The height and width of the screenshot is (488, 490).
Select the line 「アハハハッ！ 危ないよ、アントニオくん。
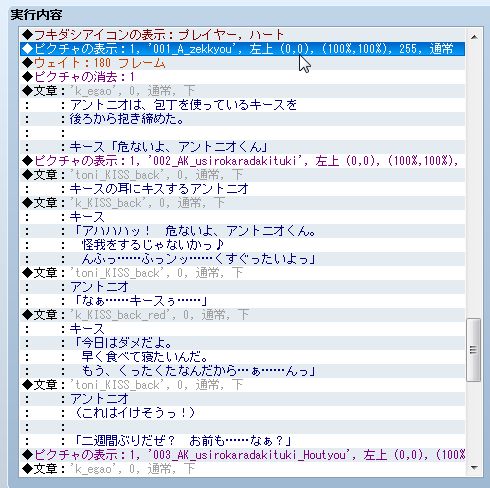point(243,231)
